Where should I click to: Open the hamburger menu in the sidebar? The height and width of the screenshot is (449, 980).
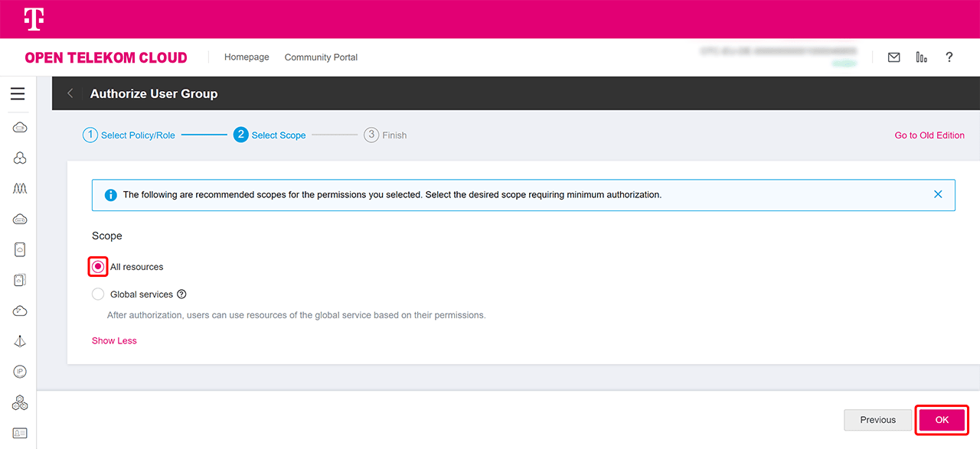[x=18, y=94]
